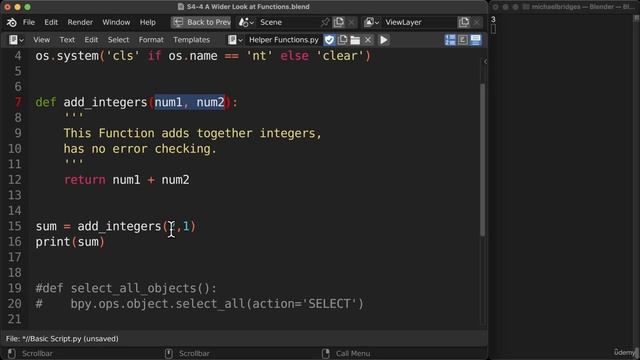
Task: Create a new text datablock
Action: click(342, 40)
